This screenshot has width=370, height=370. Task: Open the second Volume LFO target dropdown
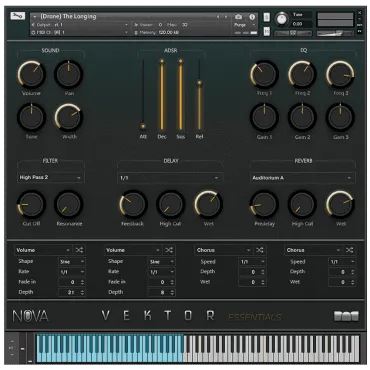133,250
